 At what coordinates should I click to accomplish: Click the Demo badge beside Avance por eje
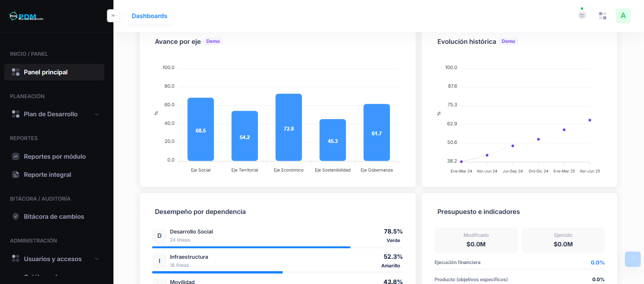[x=213, y=41]
